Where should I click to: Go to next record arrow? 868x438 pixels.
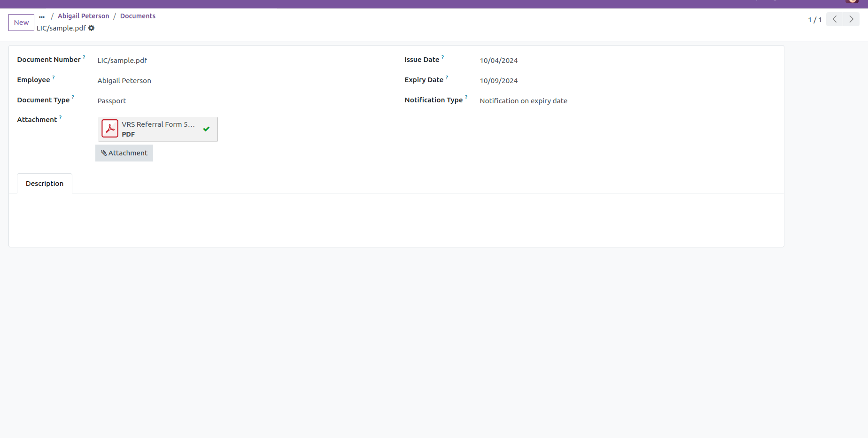[x=851, y=19]
